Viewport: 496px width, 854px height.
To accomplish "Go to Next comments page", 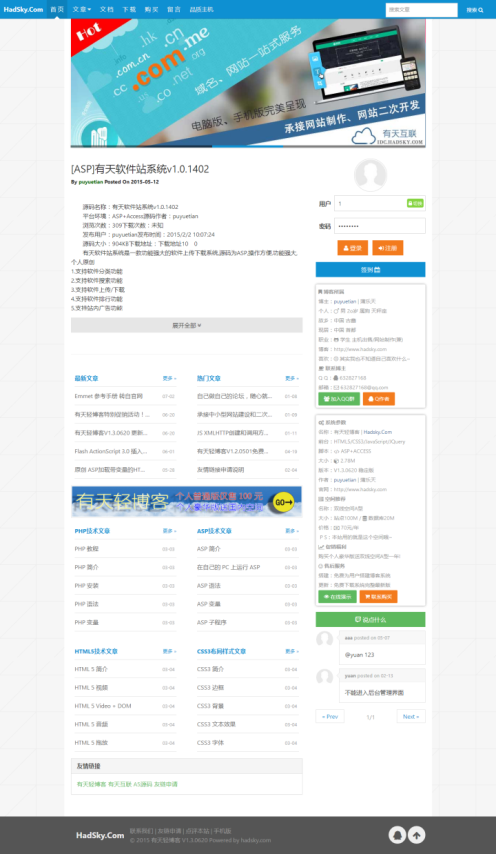I will 411,716.
